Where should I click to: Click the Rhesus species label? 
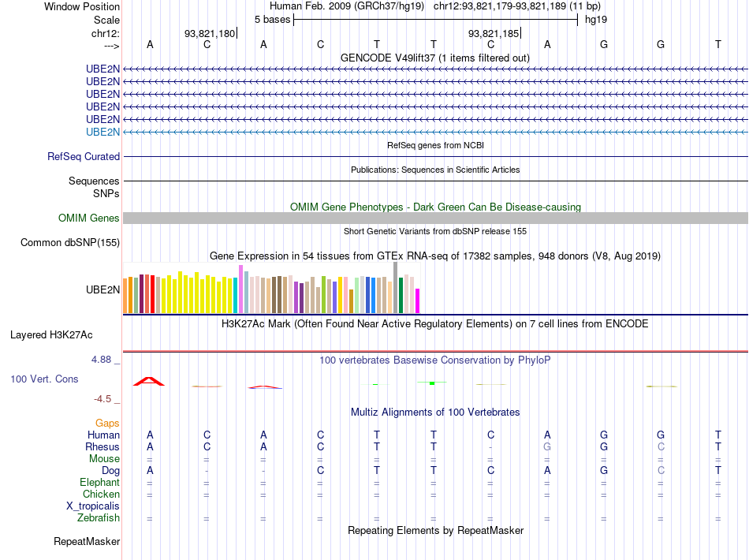coord(102,446)
